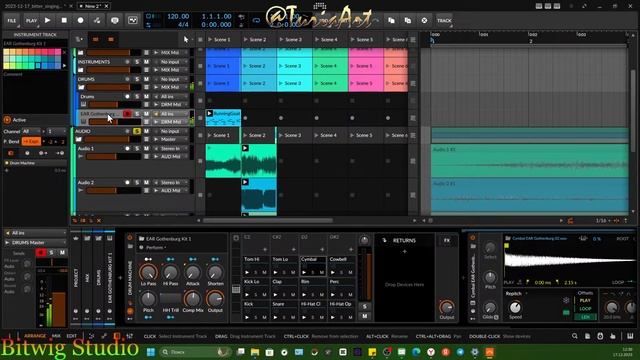640x360 pixels.
Task: Launch the Audio 2 clip in Scene 2
Action: [x=245, y=182]
